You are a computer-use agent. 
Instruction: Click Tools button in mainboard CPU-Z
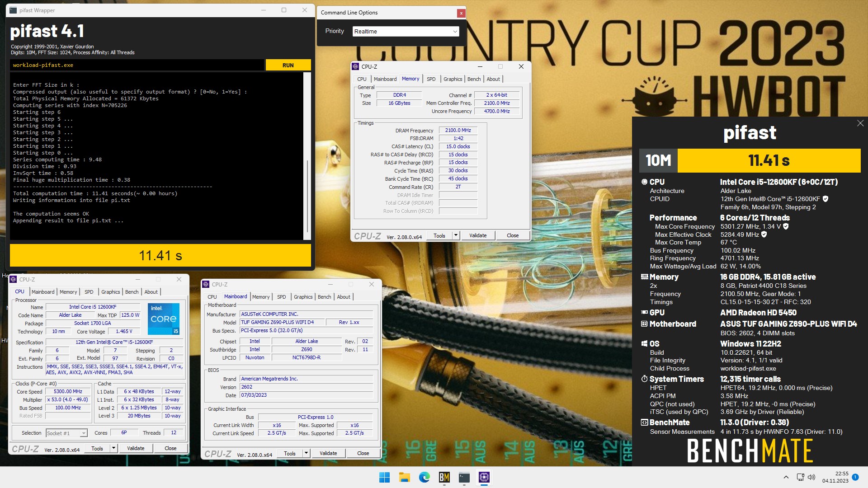click(x=290, y=453)
